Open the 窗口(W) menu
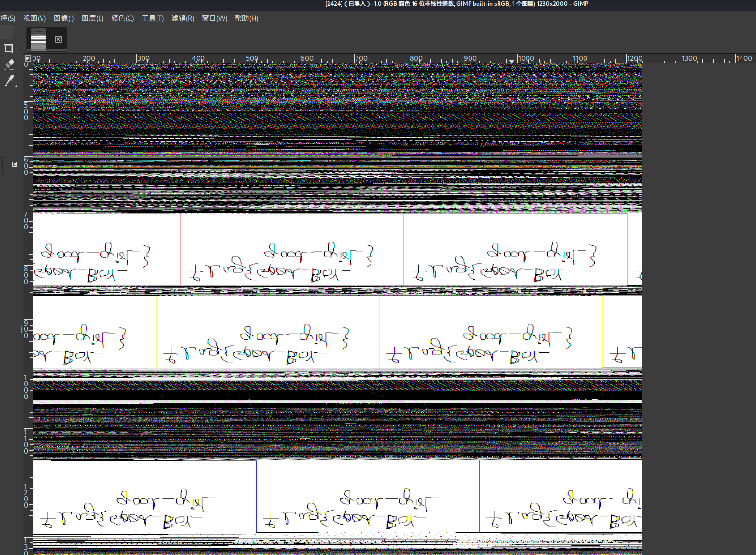 (214, 18)
